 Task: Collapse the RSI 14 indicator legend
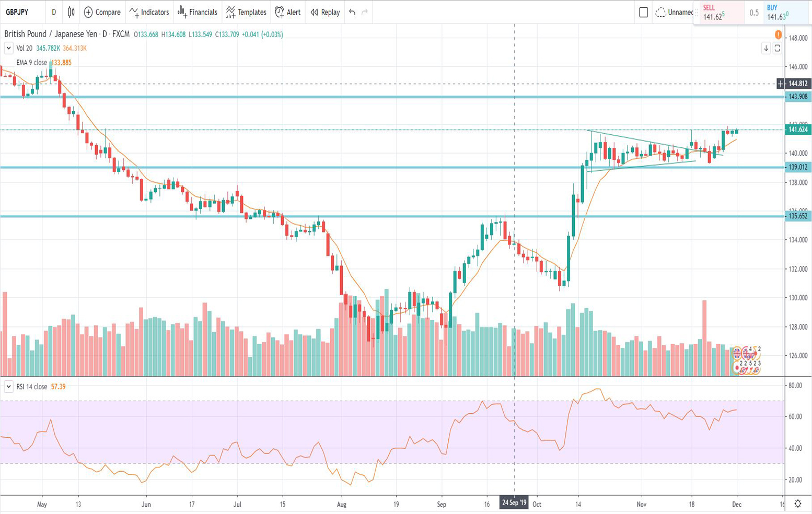pyautogui.click(x=8, y=387)
